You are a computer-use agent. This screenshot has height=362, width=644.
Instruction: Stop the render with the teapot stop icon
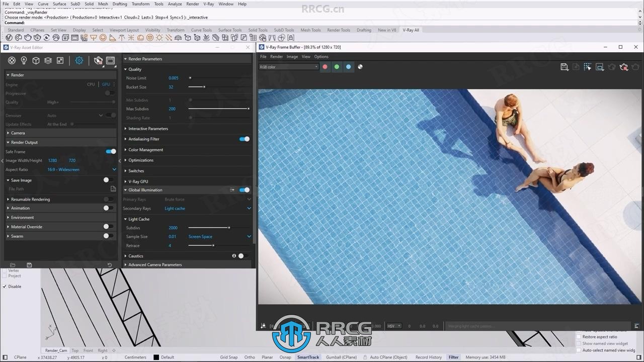[x=624, y=67]
